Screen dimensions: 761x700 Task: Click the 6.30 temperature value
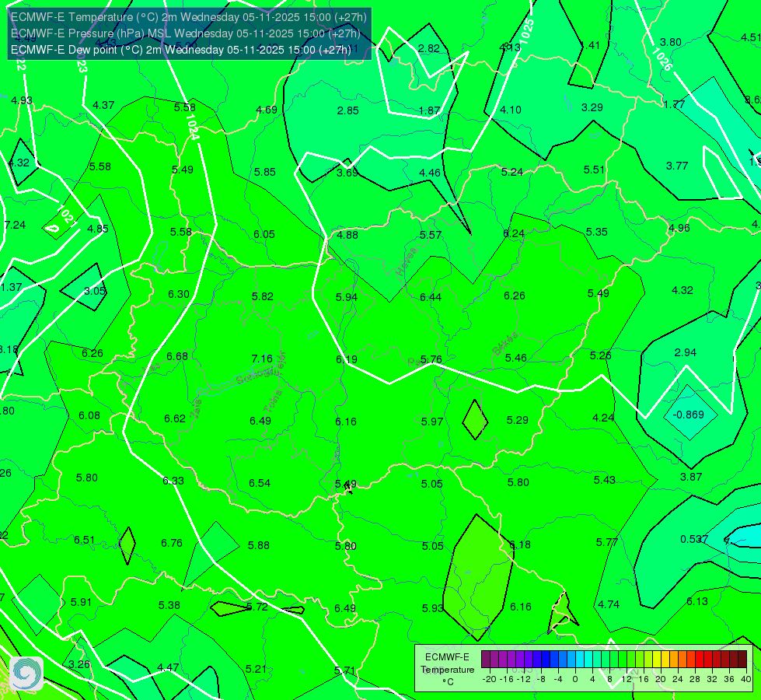(x=179, y=294)
